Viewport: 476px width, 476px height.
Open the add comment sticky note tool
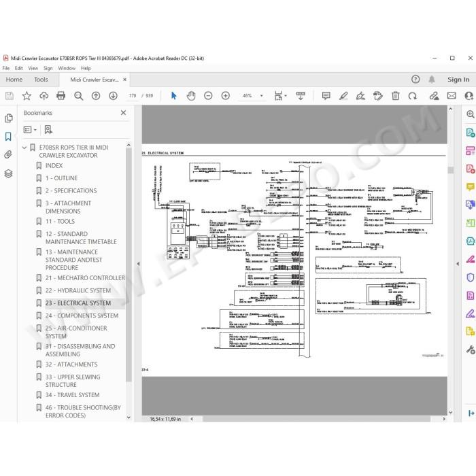[x=326, y=96]
